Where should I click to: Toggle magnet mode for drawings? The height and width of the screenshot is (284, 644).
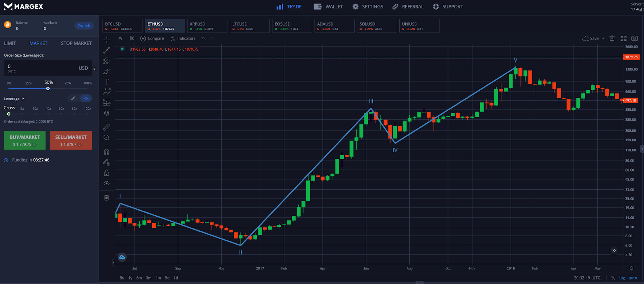click(x=107, y=152)
